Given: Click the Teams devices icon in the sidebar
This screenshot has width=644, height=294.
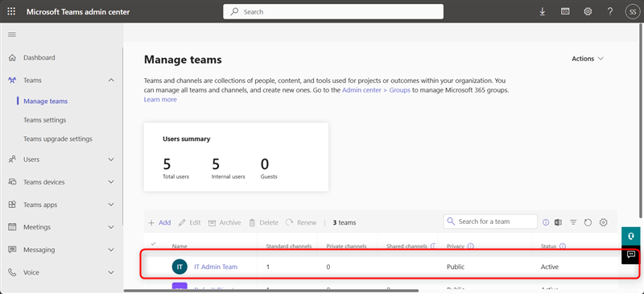Looking at the screenshot, I should (12, 182).
